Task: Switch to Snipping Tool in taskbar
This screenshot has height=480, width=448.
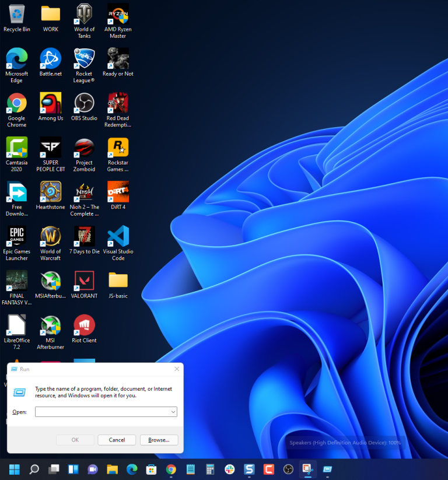Action: tap(308, 470)
